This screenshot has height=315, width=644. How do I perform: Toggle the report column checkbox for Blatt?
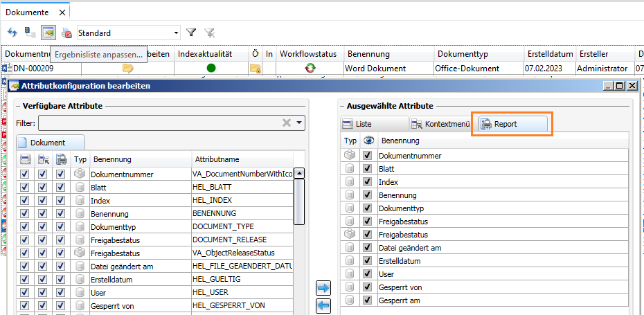pos(60,187)
